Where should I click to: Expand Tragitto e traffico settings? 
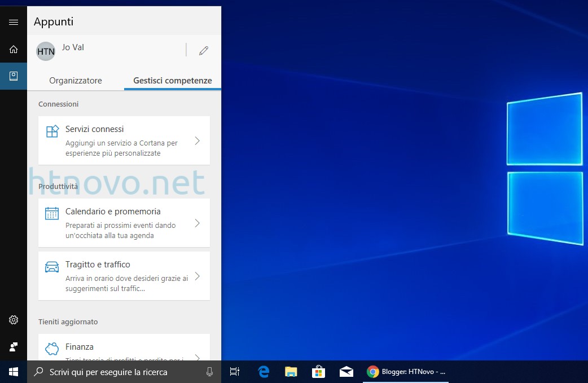click(197, 276)
